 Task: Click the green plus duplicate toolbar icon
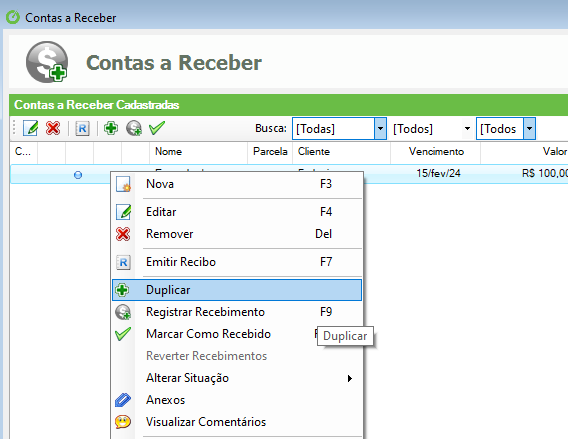click(x=111, y=128)
